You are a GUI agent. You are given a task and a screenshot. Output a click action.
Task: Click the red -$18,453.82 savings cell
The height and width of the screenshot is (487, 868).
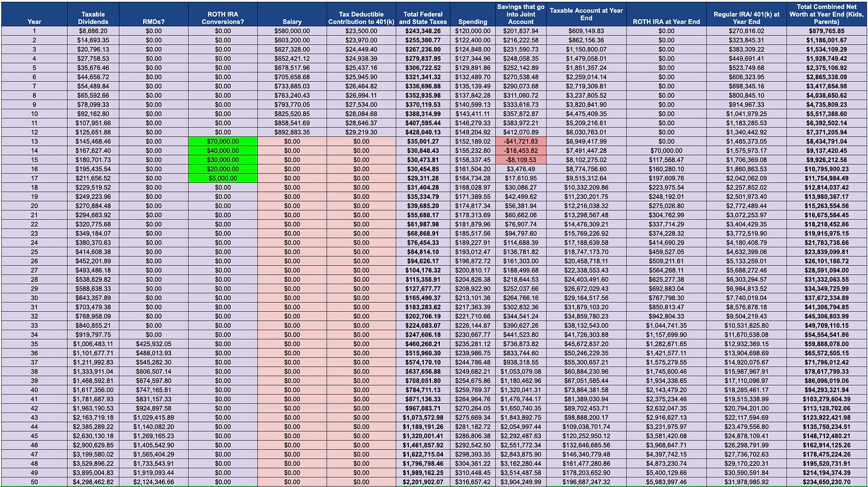click(x=520, y=151)
